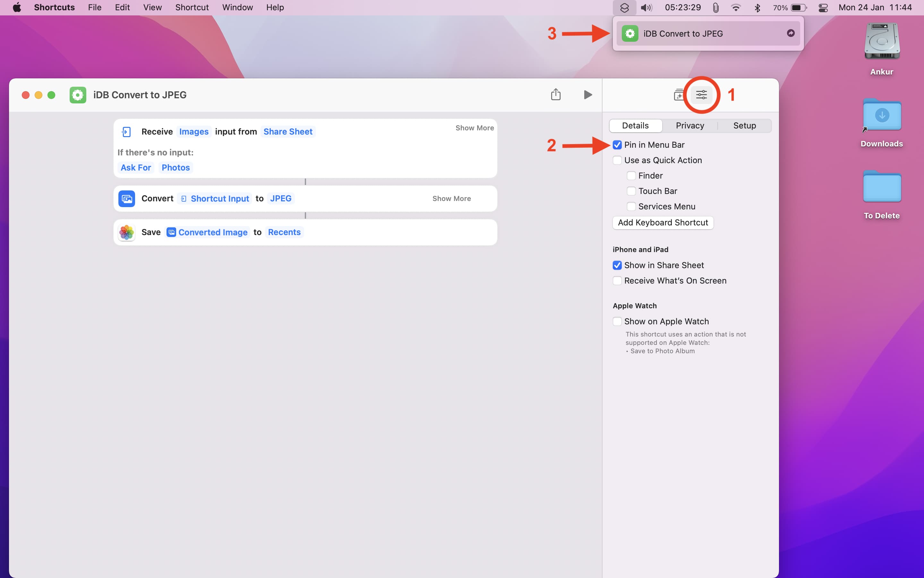Uncheck Show in Share Sheet
Image resolution: width=924 pixels, height=578 pixels.
(617, 265)
